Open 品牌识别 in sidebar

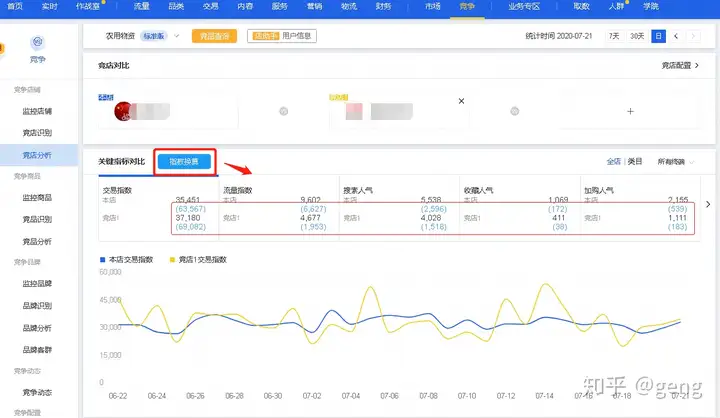(x=37, y=306)
